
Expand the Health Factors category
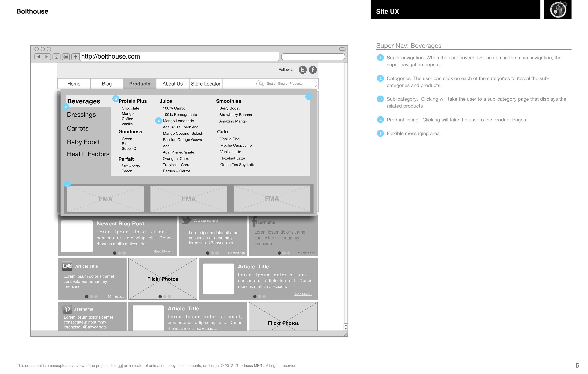[x=88, y=154]
